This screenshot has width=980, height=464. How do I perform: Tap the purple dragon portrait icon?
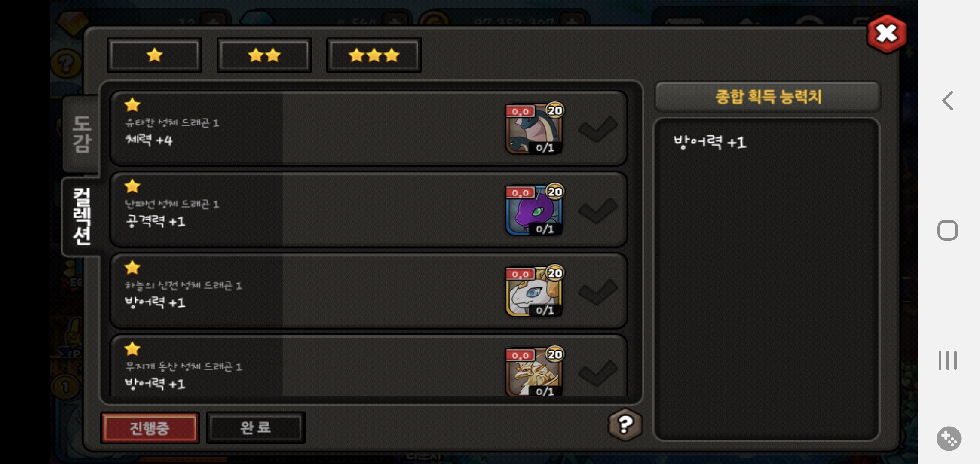pos(534,210)
